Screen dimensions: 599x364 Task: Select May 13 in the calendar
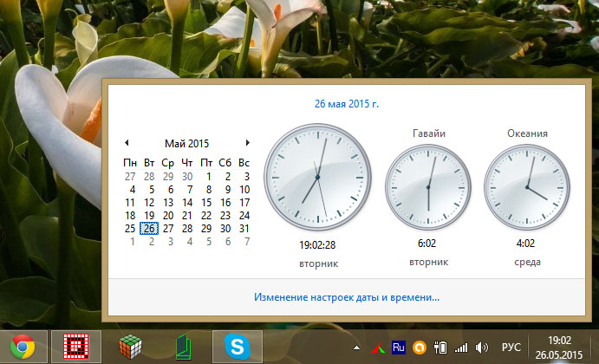point(168,203)
